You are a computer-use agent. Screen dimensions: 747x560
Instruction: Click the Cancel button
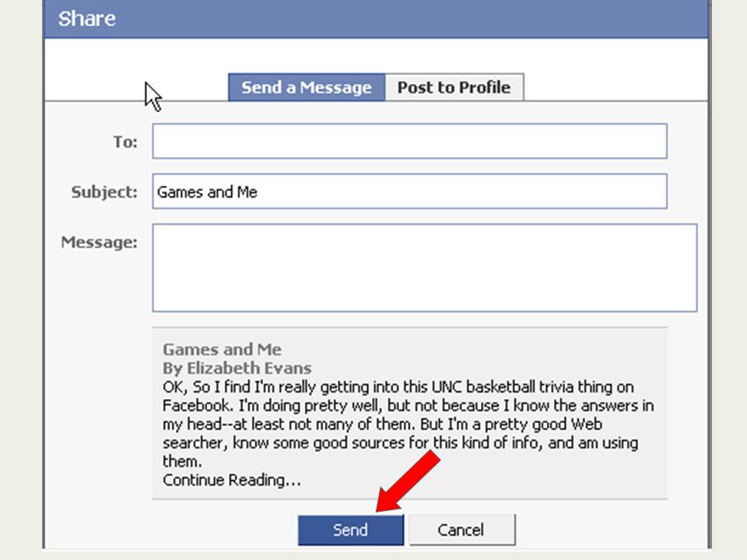tap(461, 530)
